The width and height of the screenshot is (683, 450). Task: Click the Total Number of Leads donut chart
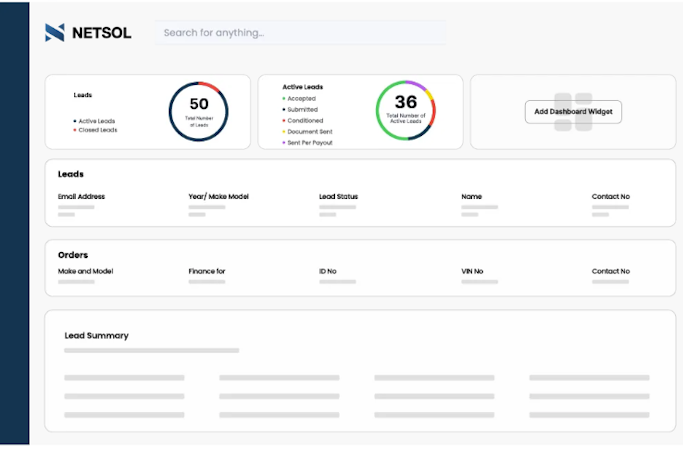(x=198, y=111)
